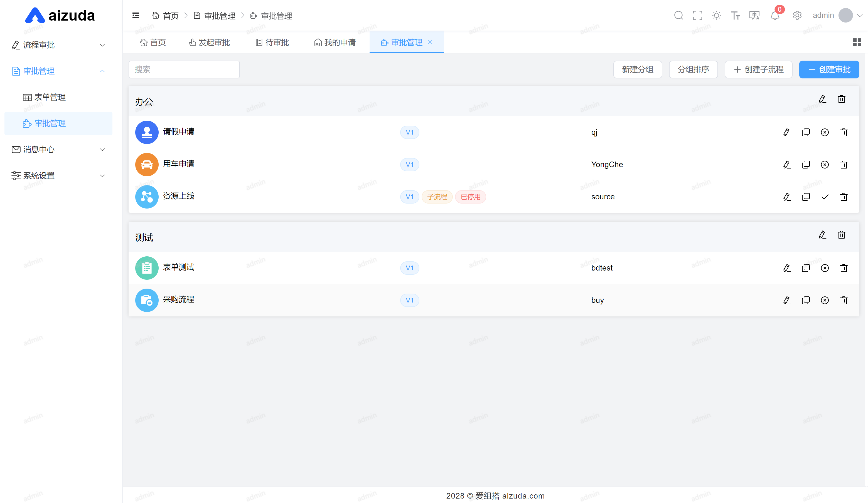The width and height of the screenshot is (868, 503).
Task: Delete the 请假申请 process
Action: pos(844,132)
